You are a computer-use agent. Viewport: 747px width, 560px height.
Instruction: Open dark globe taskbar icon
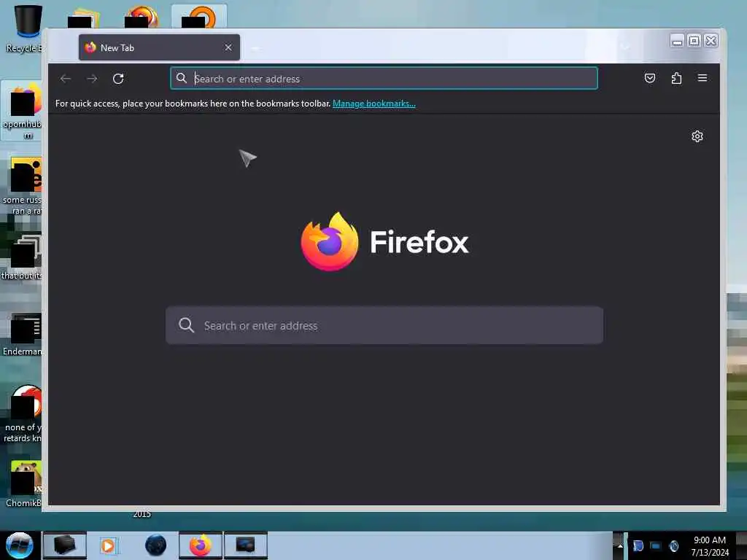(x=156, y=545)
